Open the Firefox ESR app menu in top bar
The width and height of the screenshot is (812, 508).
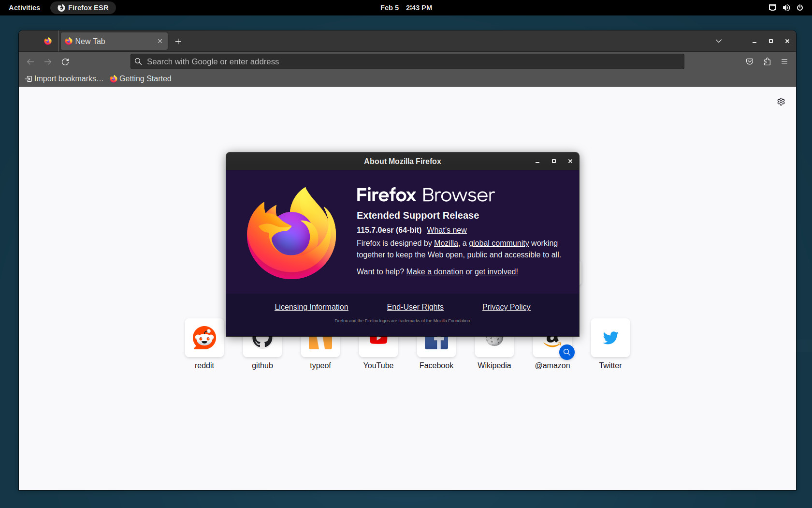tap(83, 8)
